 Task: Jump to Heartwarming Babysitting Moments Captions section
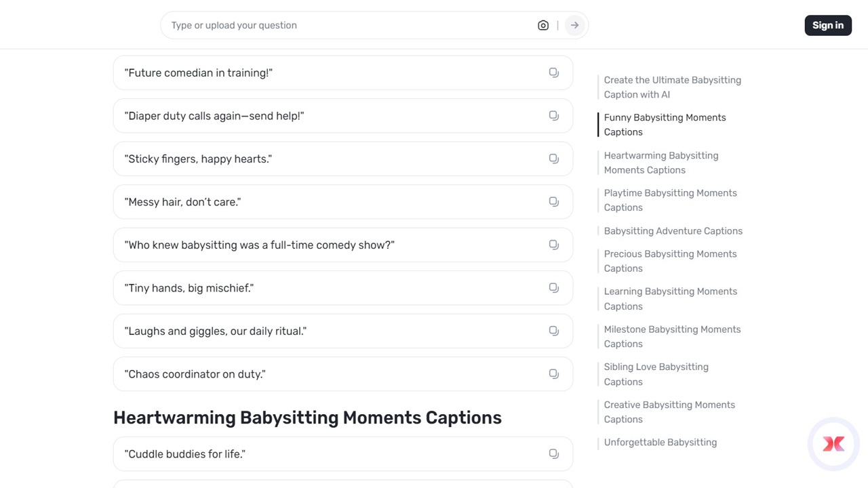(660, 163)
